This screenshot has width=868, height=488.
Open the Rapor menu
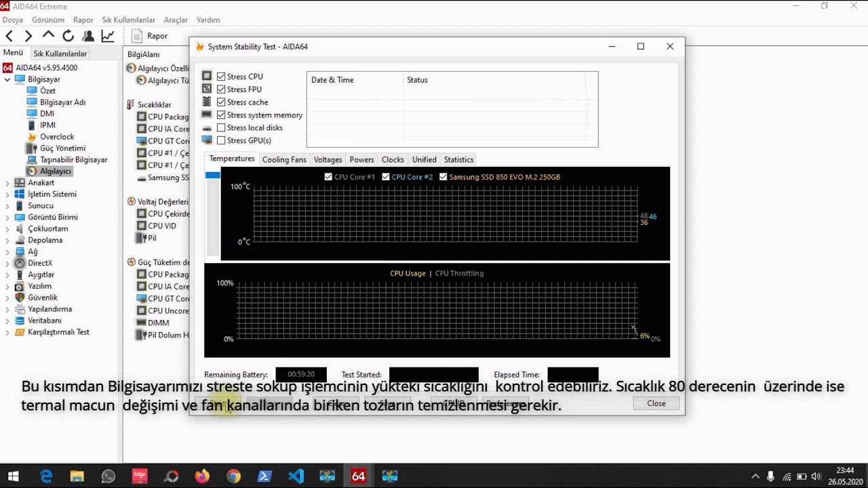[x=83, y=20]
